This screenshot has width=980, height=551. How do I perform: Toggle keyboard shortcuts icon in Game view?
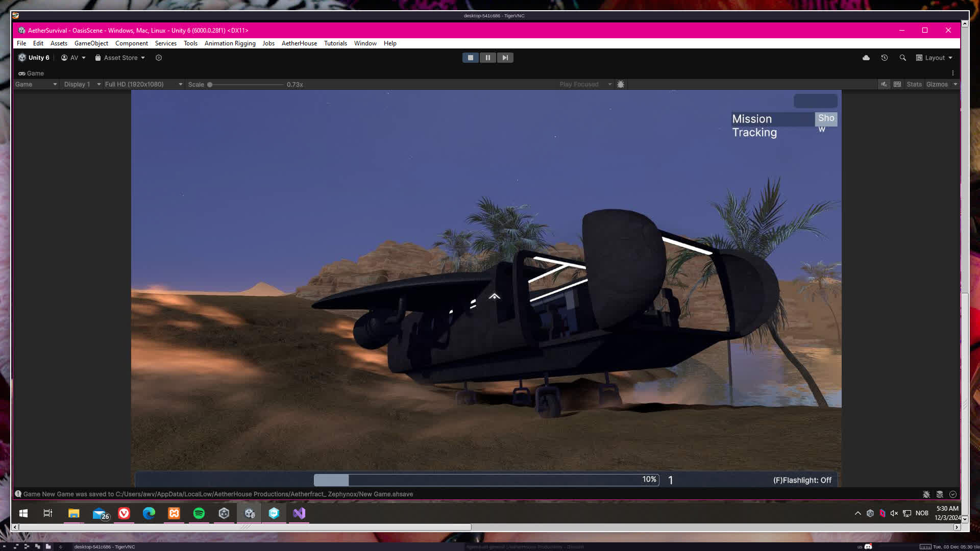(897, 84)
